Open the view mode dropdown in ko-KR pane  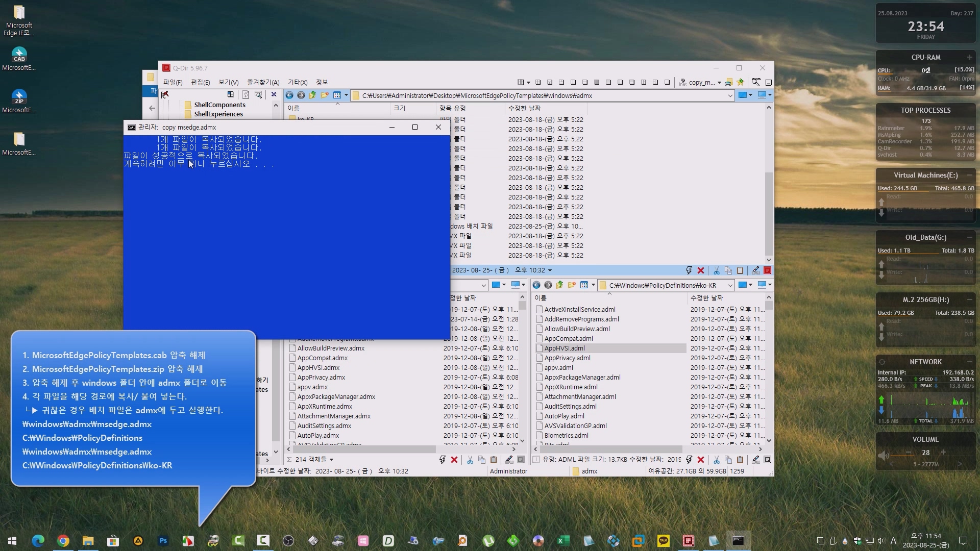tap(593, 285)
